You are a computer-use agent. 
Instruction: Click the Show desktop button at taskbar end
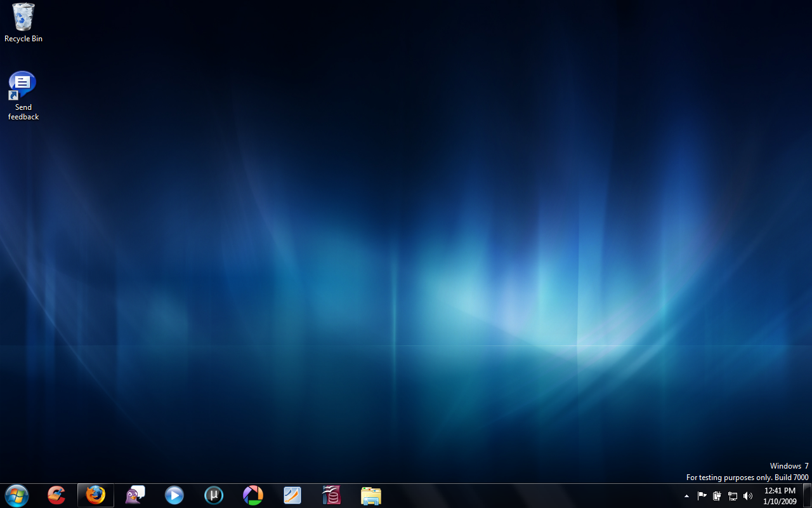[807, 496]
